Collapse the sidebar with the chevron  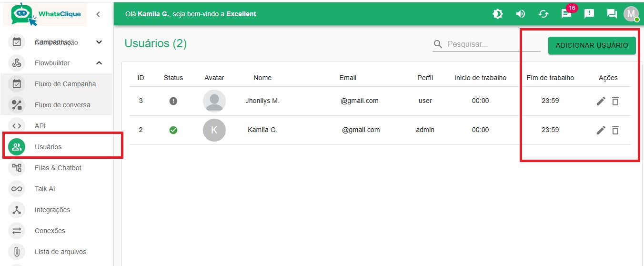pos(98,14)
